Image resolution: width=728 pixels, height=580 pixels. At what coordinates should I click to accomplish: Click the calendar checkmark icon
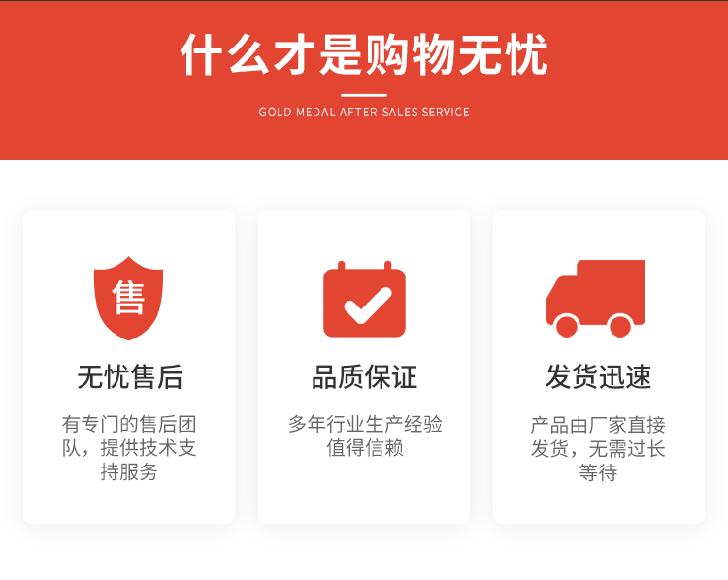(x=364, y=300)
